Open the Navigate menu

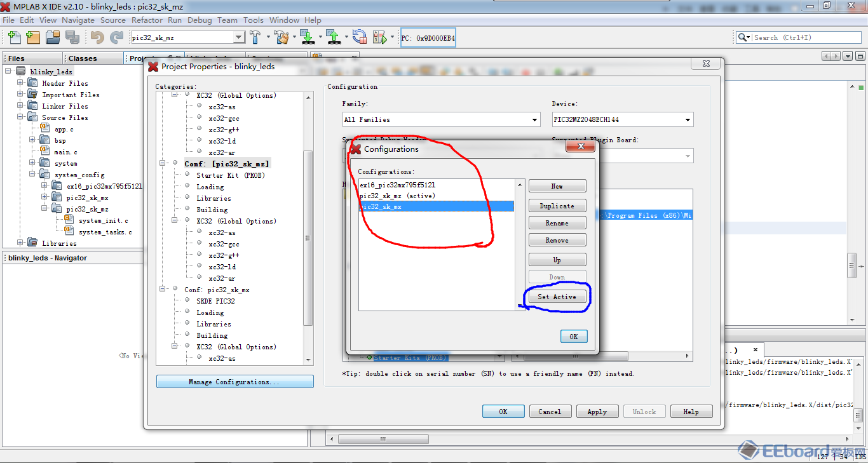click(79, 20)
